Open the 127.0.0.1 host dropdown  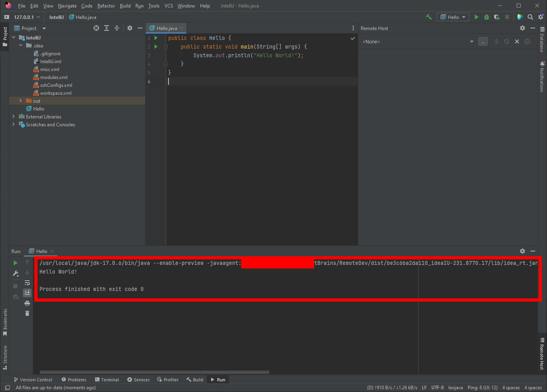pos(27,17)
